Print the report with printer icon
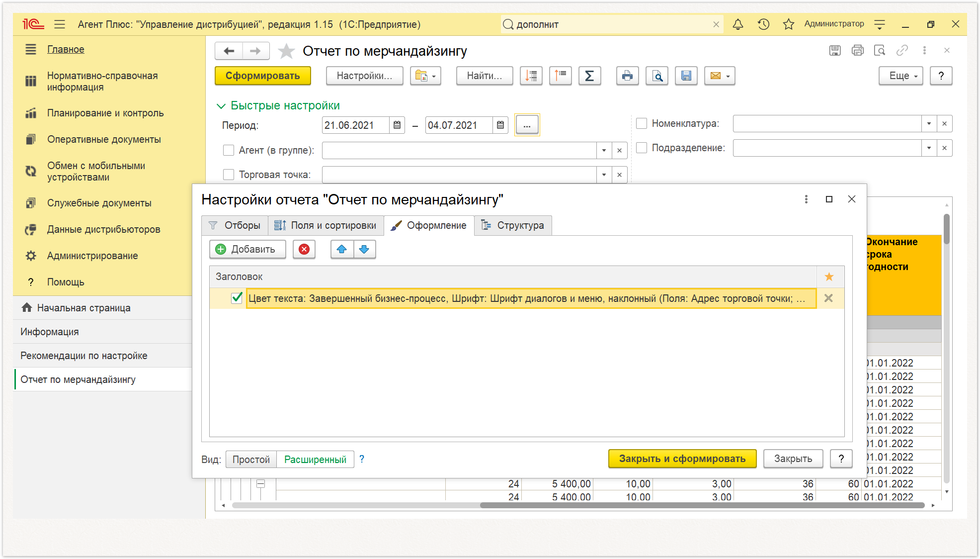 [x=627, y=76]
